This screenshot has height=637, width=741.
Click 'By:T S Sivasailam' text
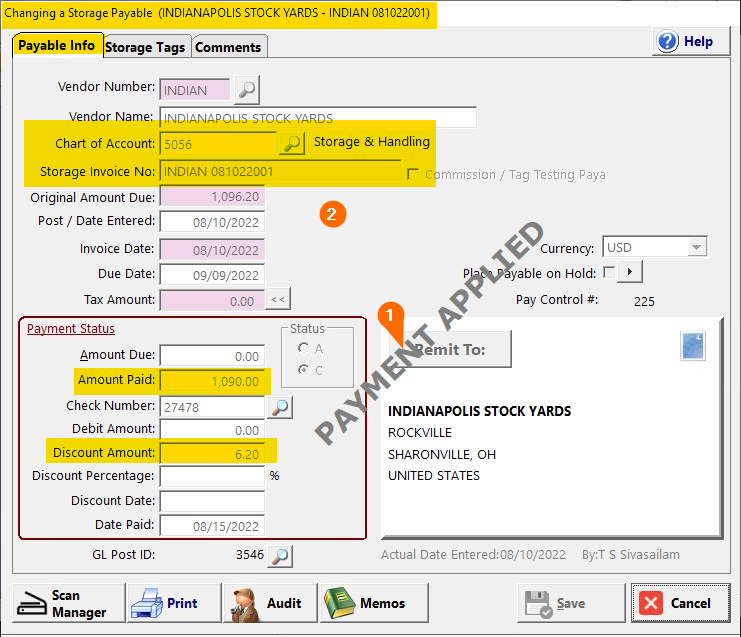pyautogui.click(x=631, y=554)
